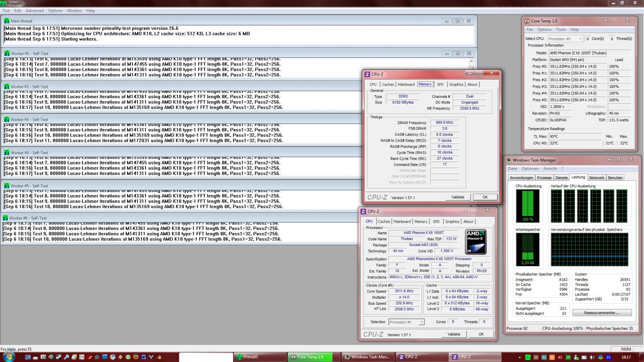Click the CPU-Auslastung 100 % meter in Task-Manager
644x362 pixels.
tap(528, 206)
